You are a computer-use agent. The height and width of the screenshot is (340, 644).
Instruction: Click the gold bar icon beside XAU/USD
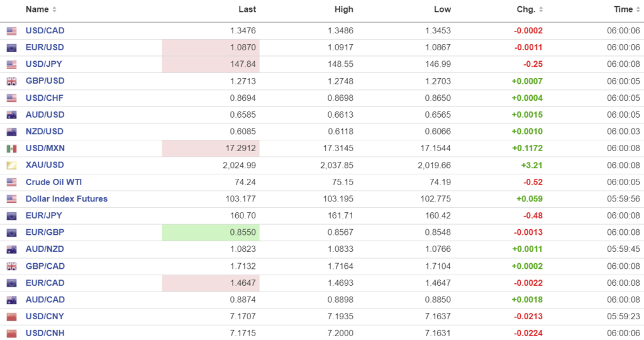point(12,166)
